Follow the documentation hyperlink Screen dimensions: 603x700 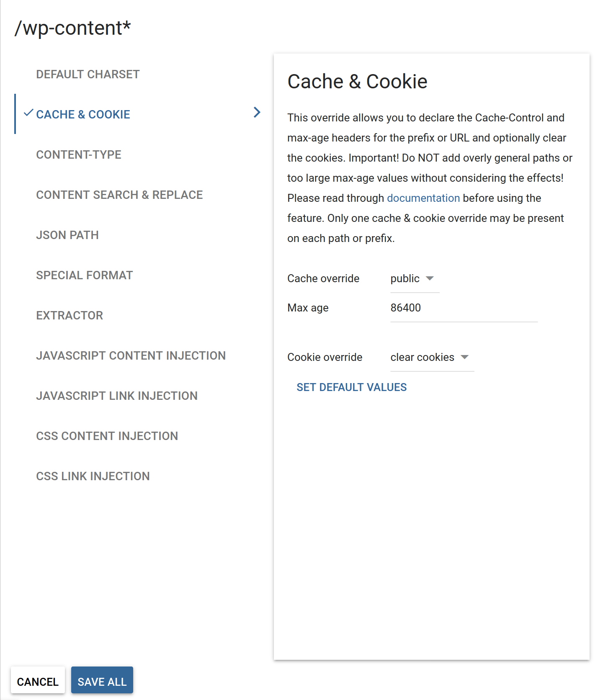point(423,198)
